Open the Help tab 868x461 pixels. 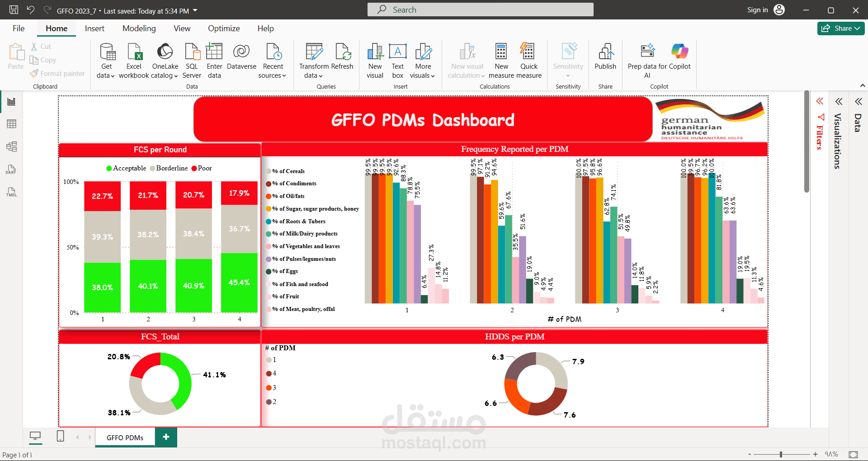pos(265,28)
